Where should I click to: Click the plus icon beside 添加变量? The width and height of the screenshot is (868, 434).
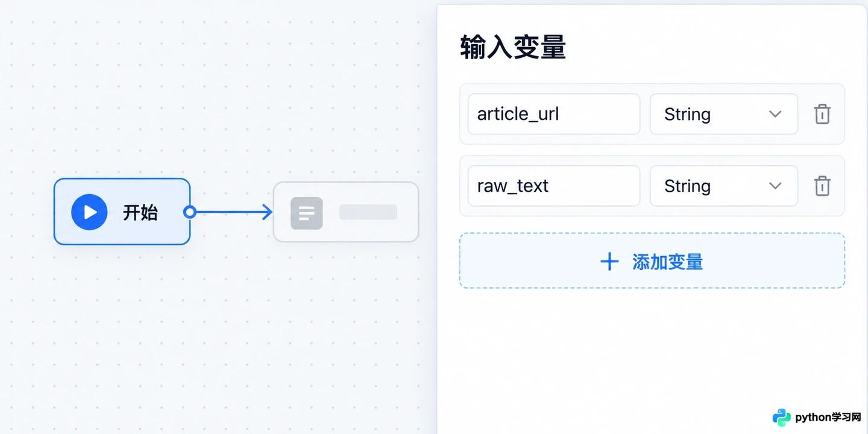[x=609, y=262]
